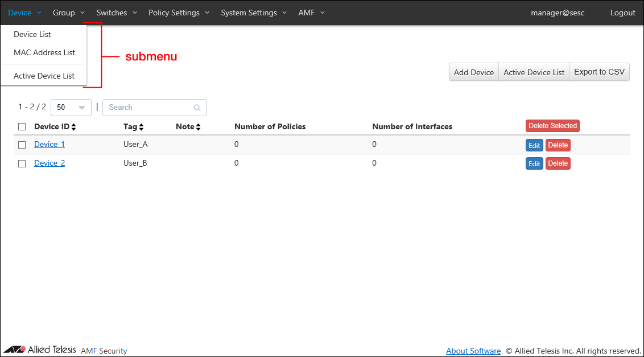Screen dimensions: 644x357
Task: Export the device list to CSV
Action: (x=599, y=72)
